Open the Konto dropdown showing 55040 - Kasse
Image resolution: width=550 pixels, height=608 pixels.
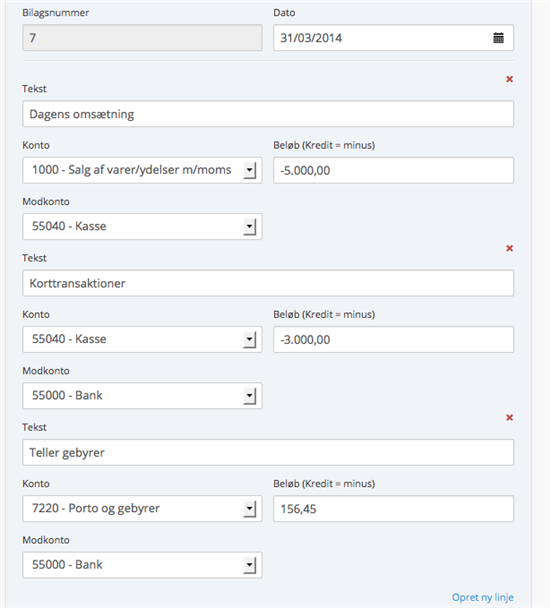(x=142, y=339)
